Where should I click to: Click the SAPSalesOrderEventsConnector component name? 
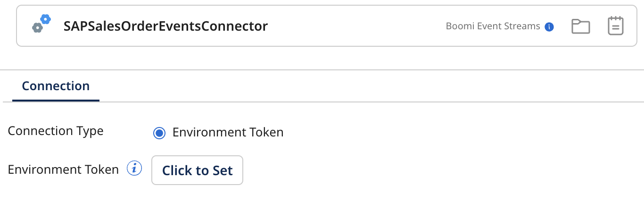coord(165,26)
